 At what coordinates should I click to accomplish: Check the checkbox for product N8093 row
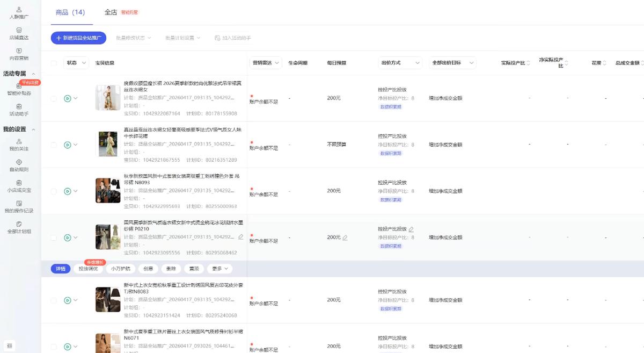(x=54, y=191)
